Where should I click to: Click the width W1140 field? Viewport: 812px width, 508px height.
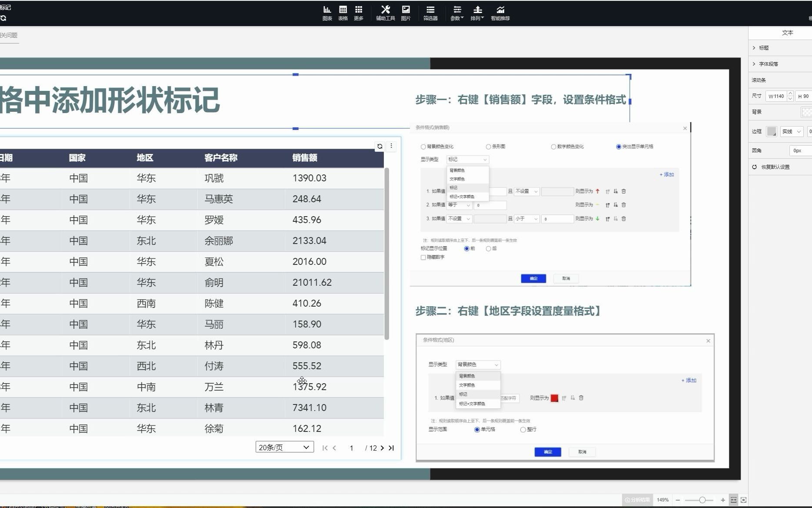(776, 96)
